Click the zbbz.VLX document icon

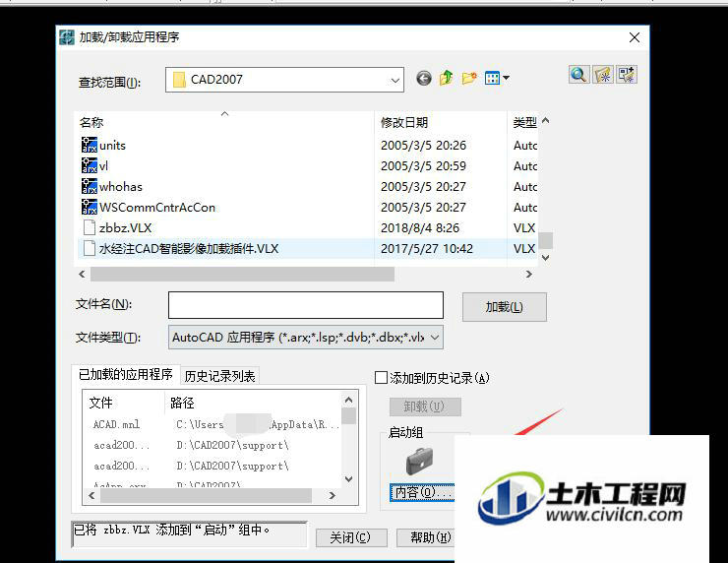point(90,227)
